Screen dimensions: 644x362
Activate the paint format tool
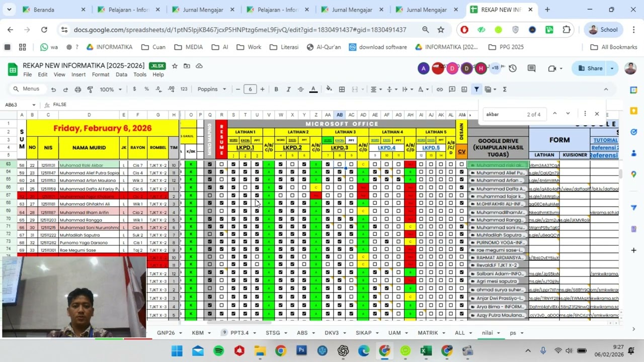point(90,89)
